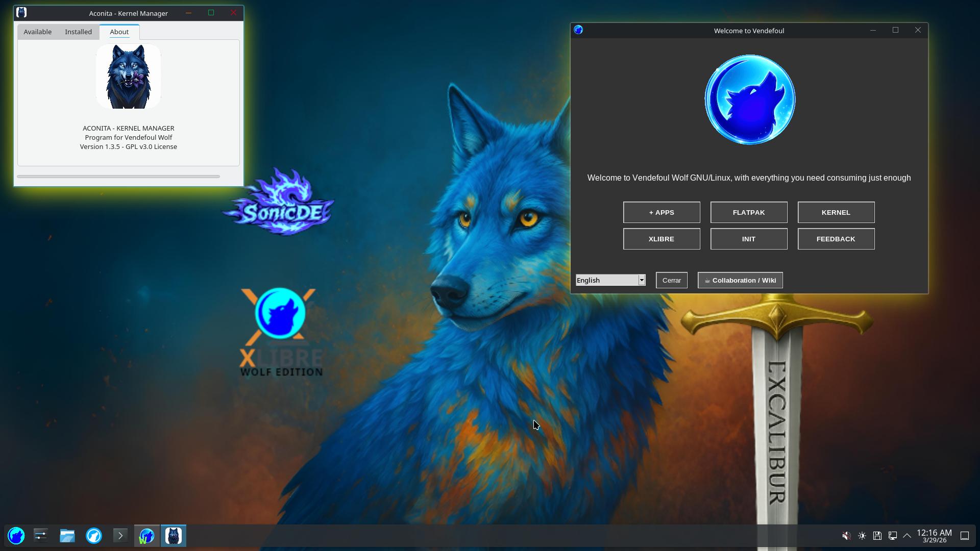Unmute audio from the tray speaker icon
The width and height of the screenshot is (980, 551).
(846, 536)
